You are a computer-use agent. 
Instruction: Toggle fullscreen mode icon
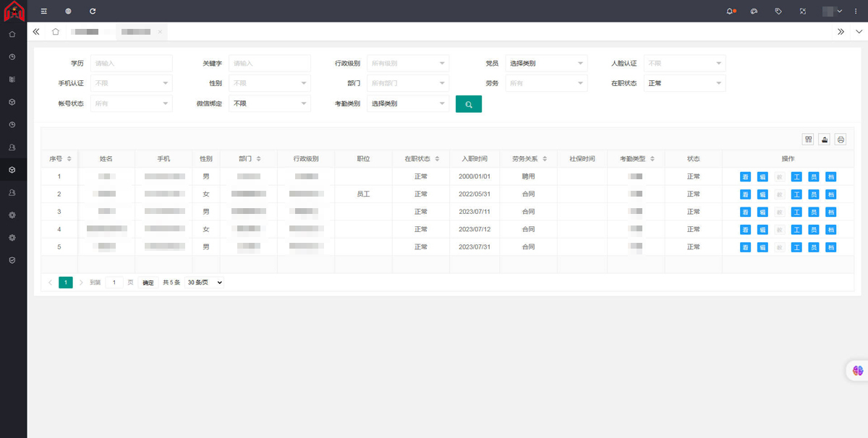[x=802, y=11]
